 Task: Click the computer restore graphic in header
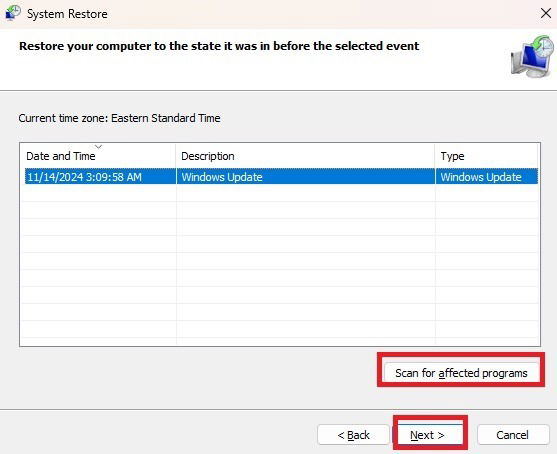pyautogui.click(x=532, y=56)
